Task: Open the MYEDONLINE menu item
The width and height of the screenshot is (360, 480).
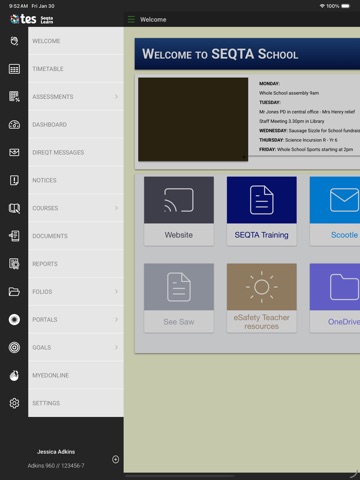Action: pyautogui.click(x=76, y=375)
